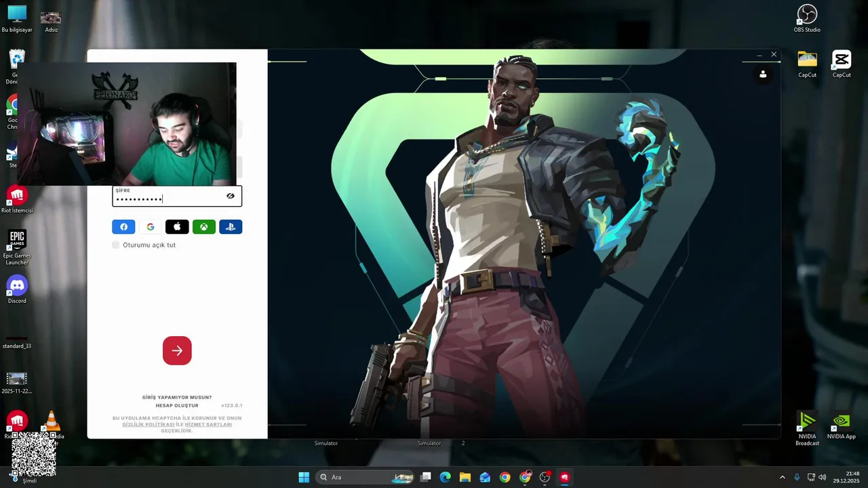Open the network status tray icon
The width and height of the screenshot is (868, 488).
tap(811, 477)
